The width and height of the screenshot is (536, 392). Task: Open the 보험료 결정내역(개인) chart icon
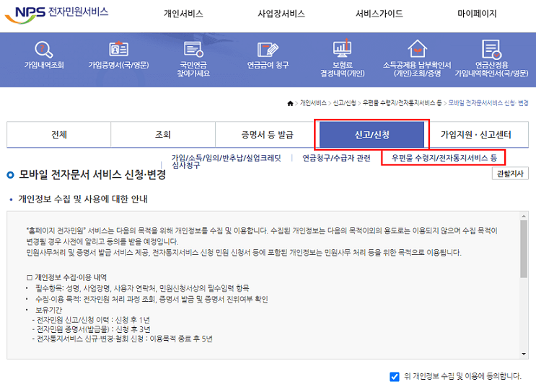[342, 48]
